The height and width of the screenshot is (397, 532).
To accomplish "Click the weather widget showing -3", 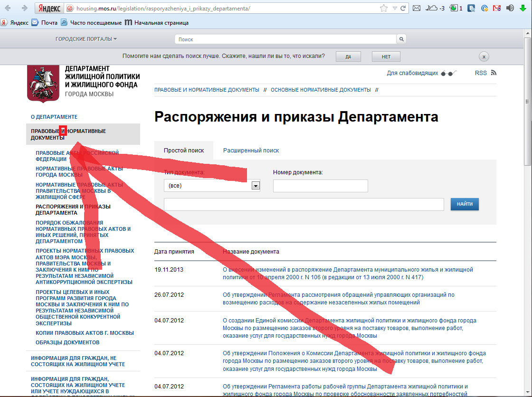I will [x=436, y=8].
